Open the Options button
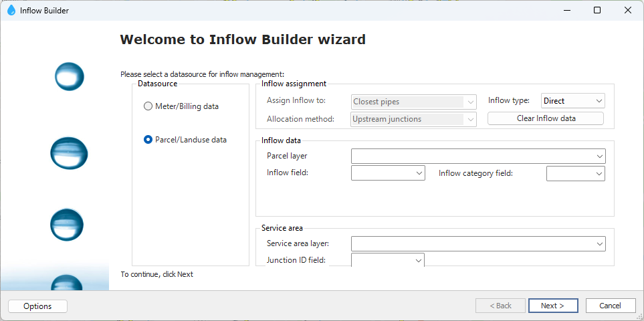644x321 pixels. click(x=37, y=306)
